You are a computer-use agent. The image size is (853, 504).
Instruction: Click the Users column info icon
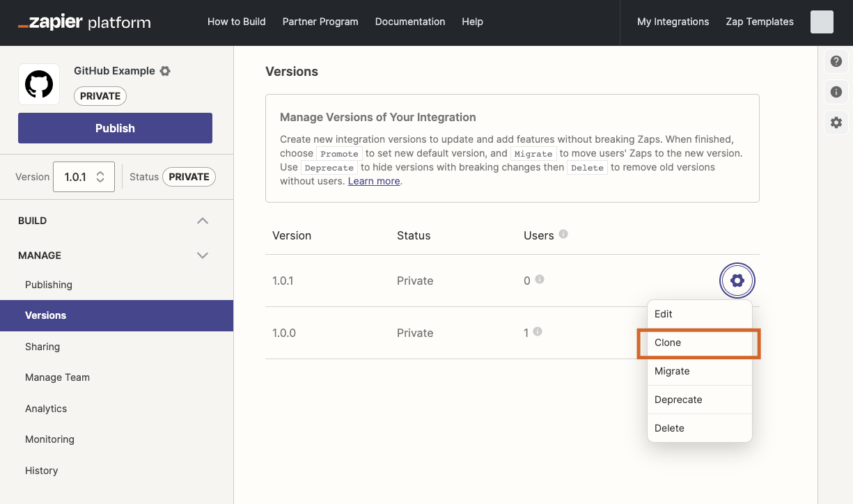[563, 234]
